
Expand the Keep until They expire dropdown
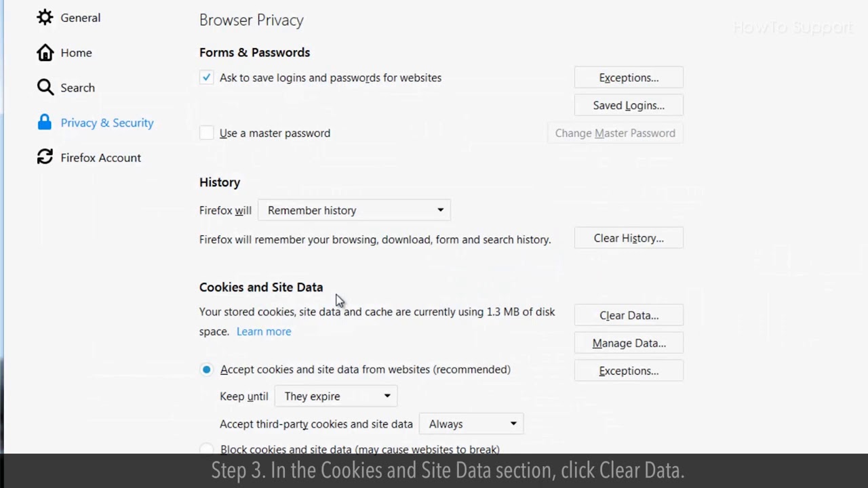[336, 396]
